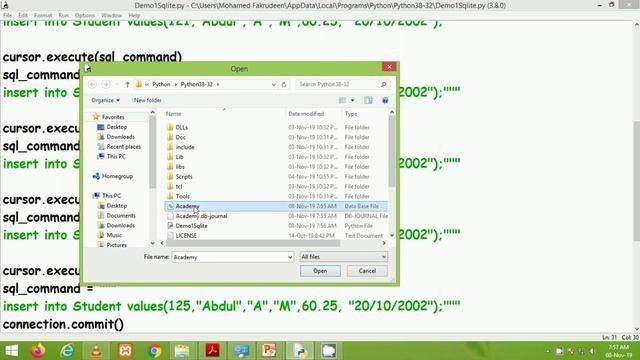Expand the File name dropdown arrow

(290, 257)
